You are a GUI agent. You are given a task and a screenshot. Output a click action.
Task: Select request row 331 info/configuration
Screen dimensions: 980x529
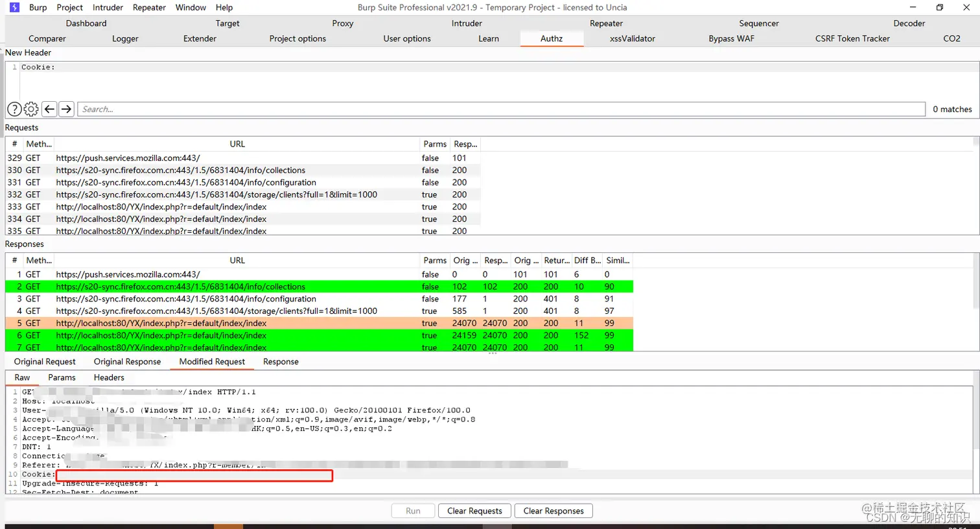point(243,183)
